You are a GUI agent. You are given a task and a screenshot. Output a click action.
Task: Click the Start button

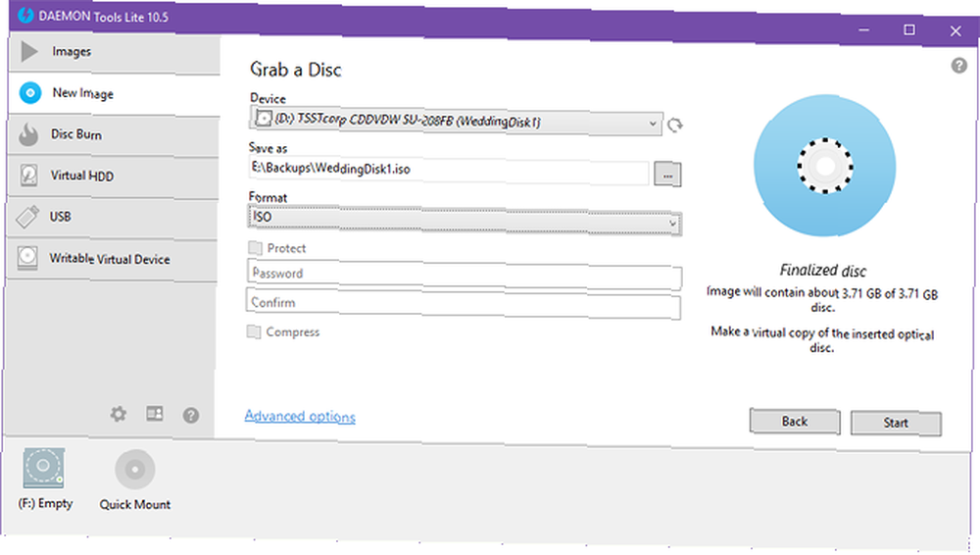(896, 423)
